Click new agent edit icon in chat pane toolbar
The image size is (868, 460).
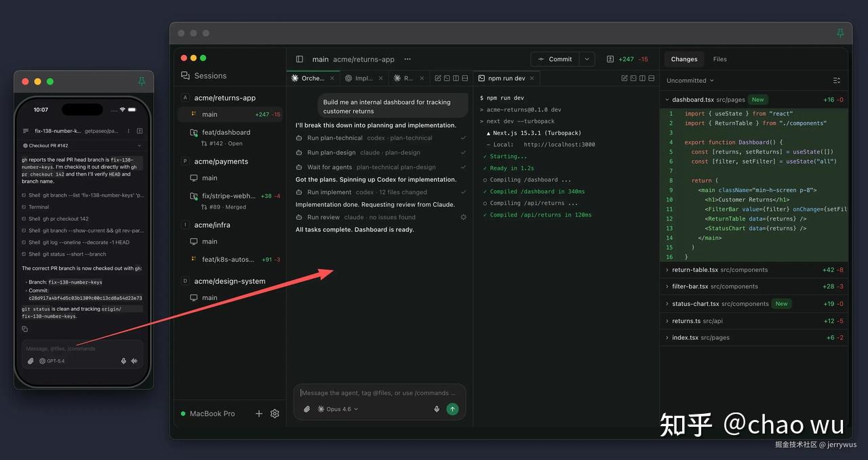pos(438,78)
